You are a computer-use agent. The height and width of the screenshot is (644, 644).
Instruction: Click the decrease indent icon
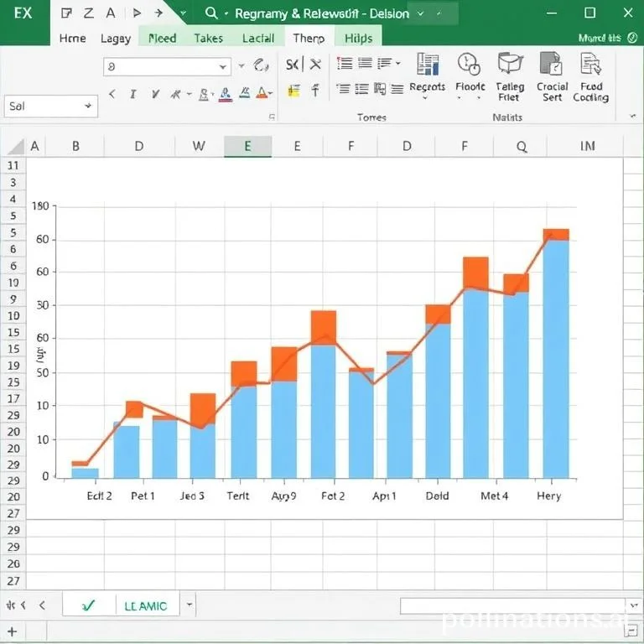pyautogui.click(x=343, y=89)
